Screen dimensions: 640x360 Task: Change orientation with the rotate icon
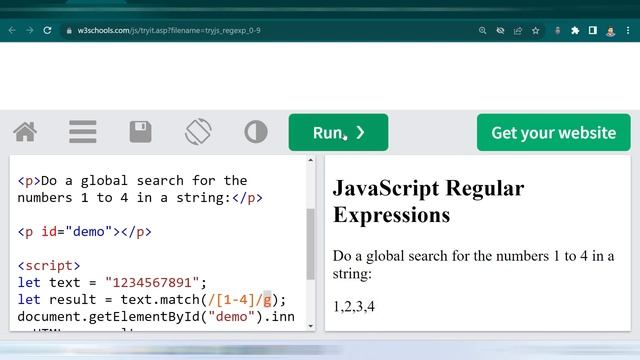[x=198, y=132]
